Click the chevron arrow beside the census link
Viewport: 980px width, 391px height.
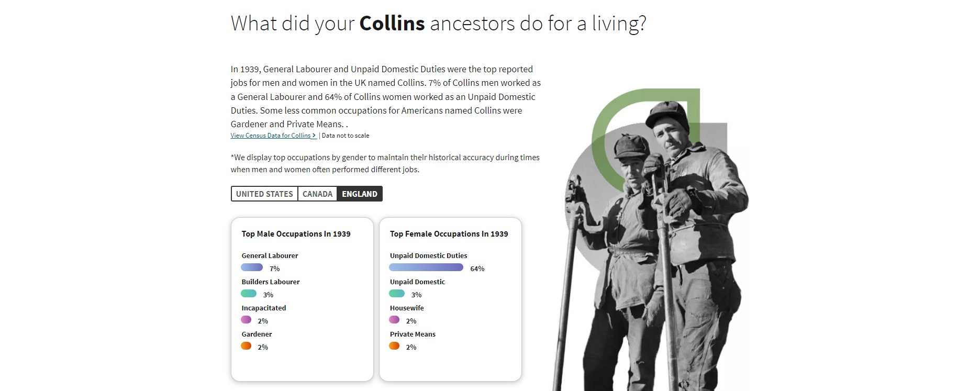314,136
